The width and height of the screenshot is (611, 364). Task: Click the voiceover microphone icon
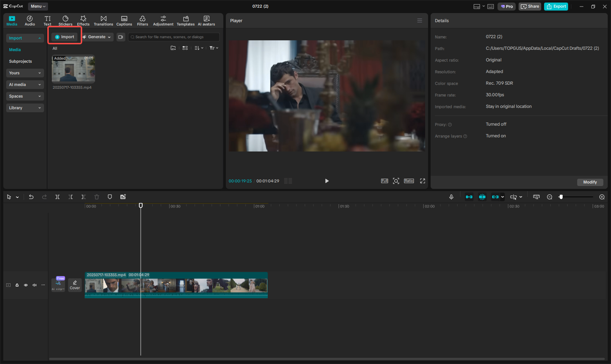(x=451, y=197)
